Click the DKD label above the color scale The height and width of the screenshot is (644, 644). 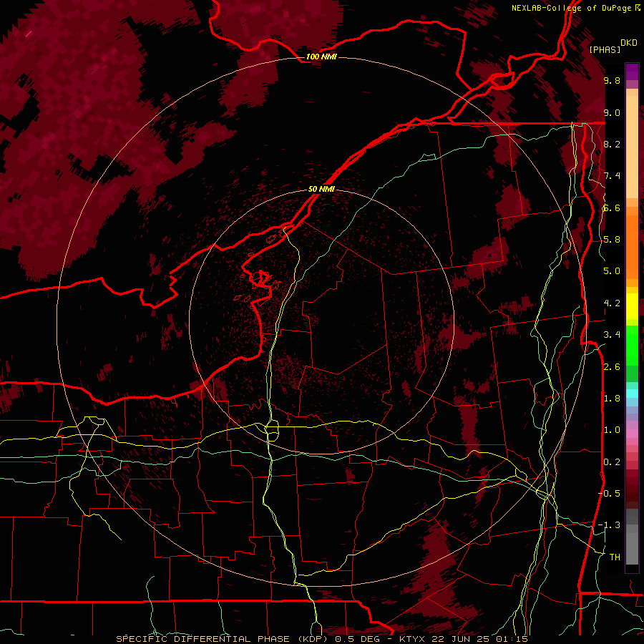[x=629, y=43]
